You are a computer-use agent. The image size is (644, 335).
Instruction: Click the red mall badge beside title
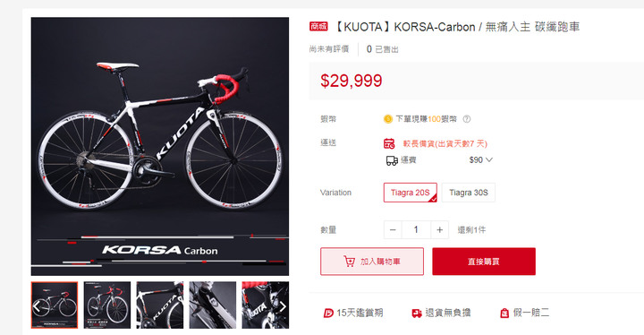pyautogui.click(x=318, y=27)
